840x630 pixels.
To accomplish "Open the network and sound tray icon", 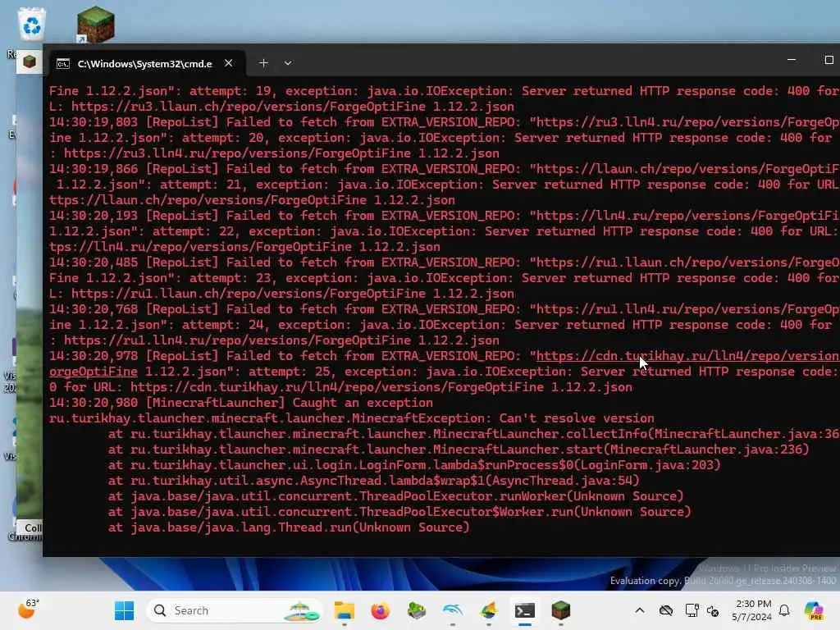I will [x=713, y=610].
